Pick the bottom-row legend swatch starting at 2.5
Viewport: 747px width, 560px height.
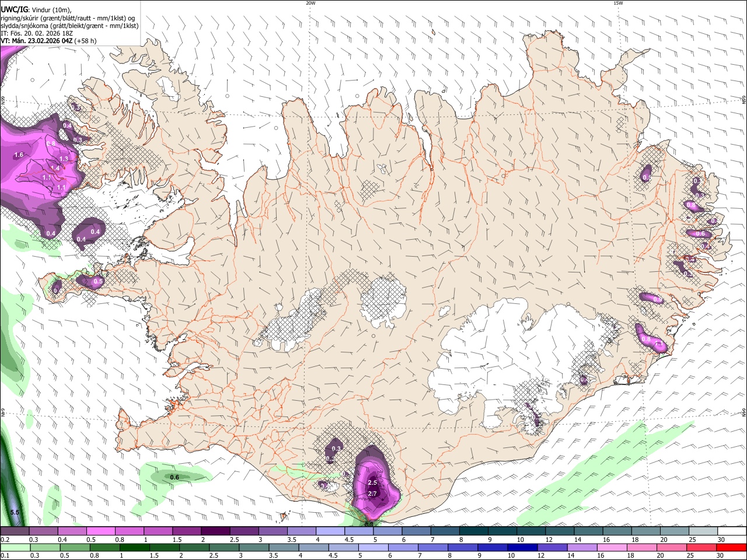point(225,548)
